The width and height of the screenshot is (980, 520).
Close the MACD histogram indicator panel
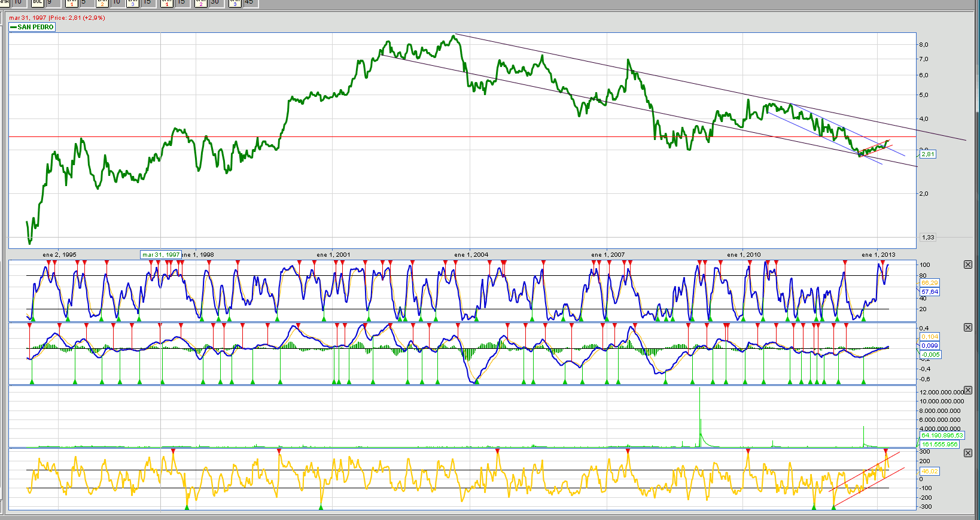[968, 327]
